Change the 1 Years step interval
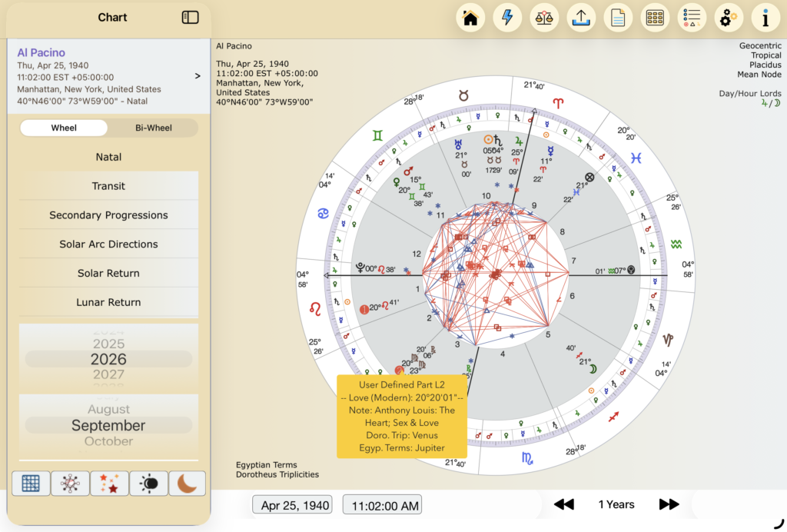787x532 pixels. [616, 504]
